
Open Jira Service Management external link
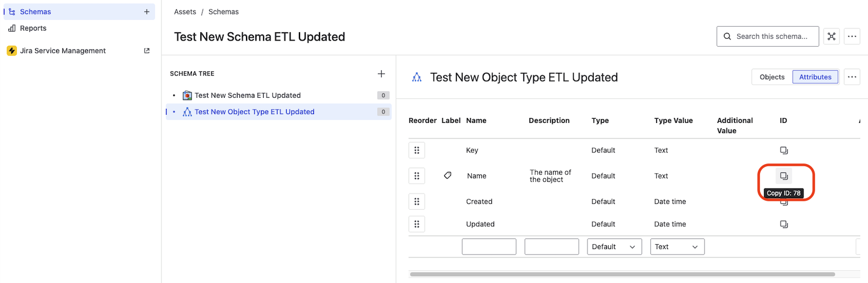tap(147, 51)
